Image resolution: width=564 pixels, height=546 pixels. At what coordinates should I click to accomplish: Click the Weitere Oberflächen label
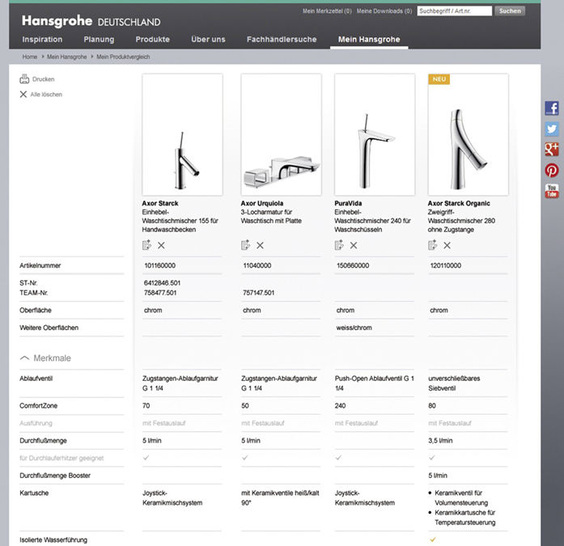[49, 328]
